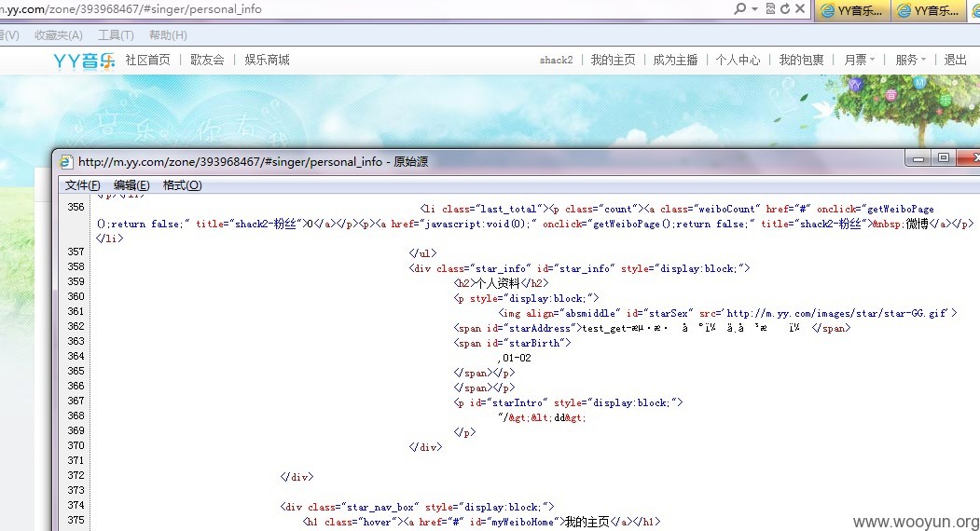Click line number 372 in source view
980x531 pixels.
point(76,475)
